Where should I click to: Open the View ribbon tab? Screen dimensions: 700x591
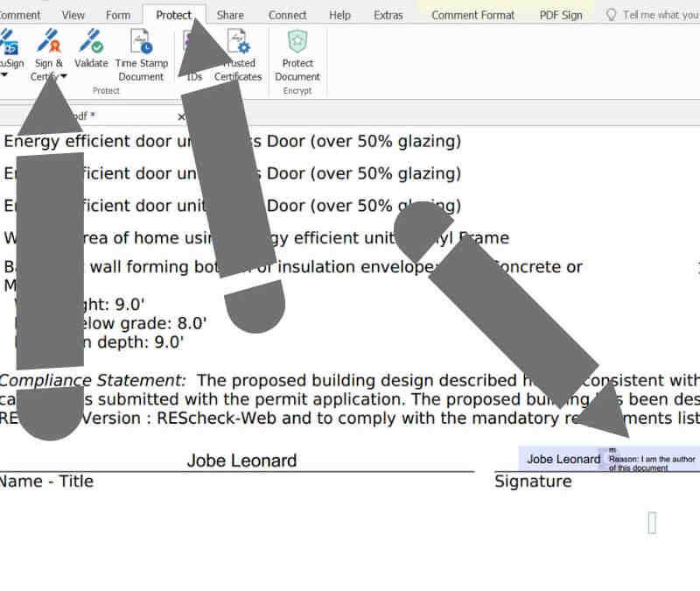73,15
